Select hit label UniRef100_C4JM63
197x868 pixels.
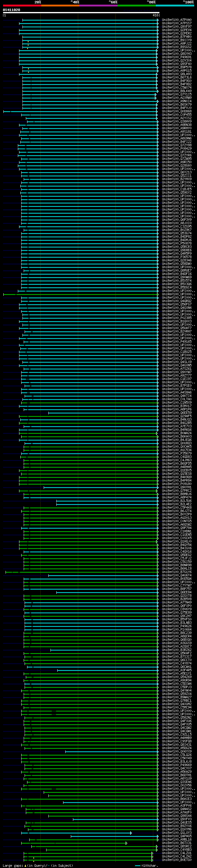pos(176,460)
